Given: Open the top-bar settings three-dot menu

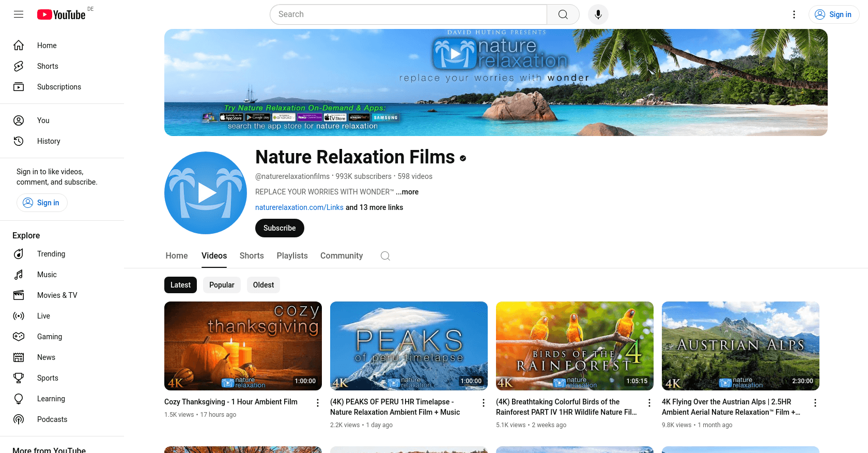Looking at the screenshot, I should [794, 14].
